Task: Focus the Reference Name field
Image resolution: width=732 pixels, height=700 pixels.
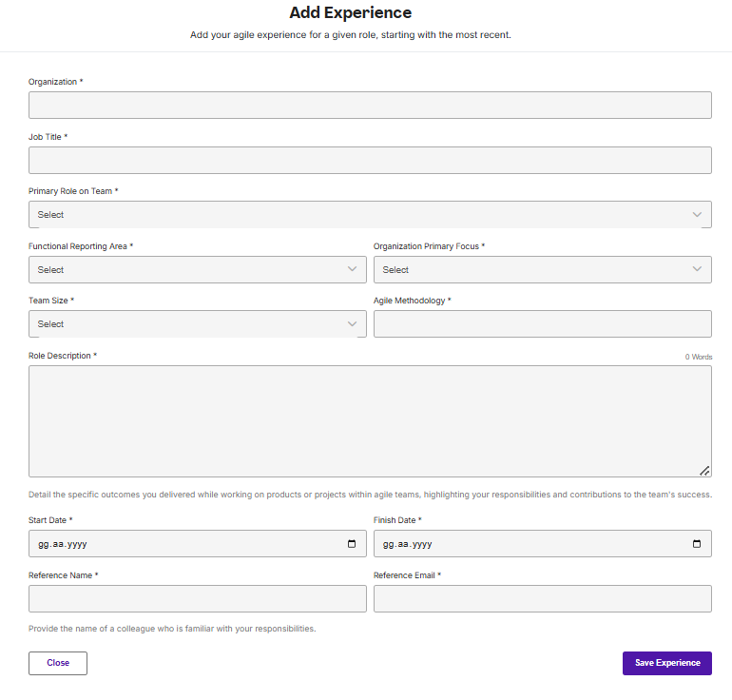Action: (x=197, y=598)
